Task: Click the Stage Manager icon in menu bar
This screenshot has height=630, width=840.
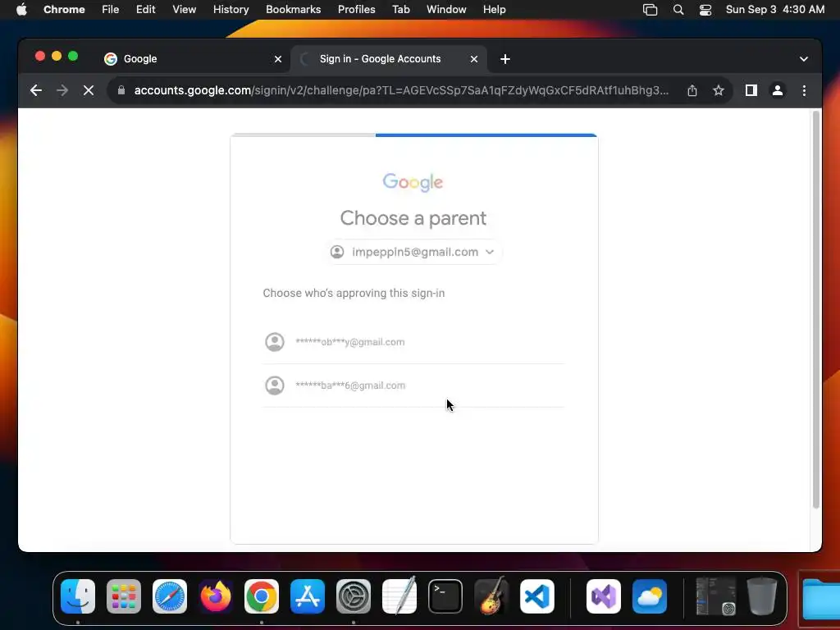Action: [650, 10]
